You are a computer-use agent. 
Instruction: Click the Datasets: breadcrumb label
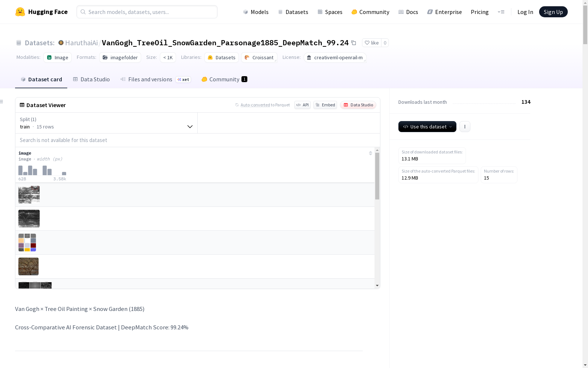coord(39,43)
